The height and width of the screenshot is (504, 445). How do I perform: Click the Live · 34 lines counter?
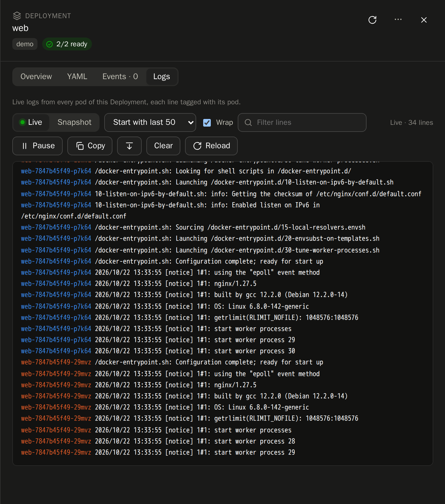[411, 122]
